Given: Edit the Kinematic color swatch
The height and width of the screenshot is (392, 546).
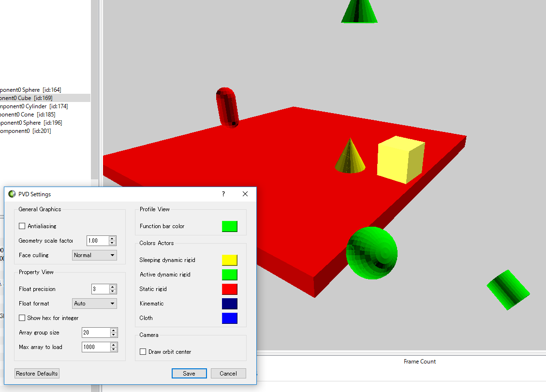Looking at the screenshot, I should pyautogui.click(x=230, y=304).
